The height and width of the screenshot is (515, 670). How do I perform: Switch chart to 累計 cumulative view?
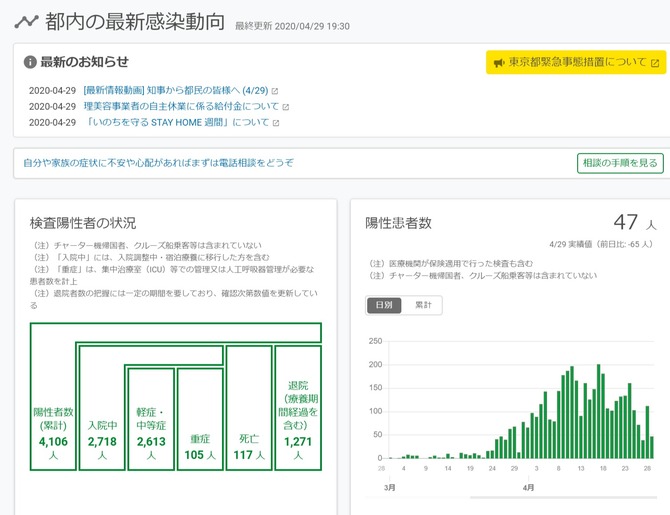coord(423,305)
